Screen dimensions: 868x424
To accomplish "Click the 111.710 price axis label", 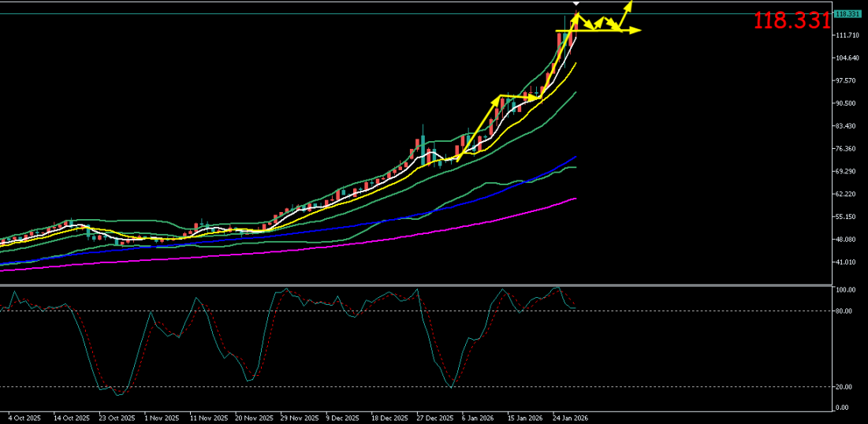I will coord(847,35).
